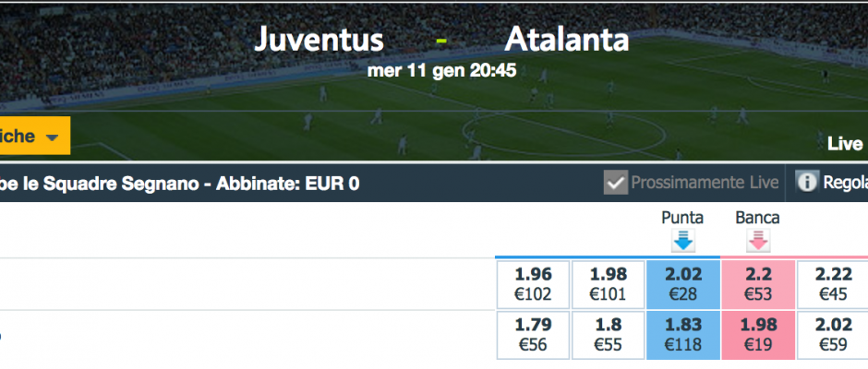This screenshot has height=369, width=868.
Task: Click the Banca column header text
Action: point(757,218)
